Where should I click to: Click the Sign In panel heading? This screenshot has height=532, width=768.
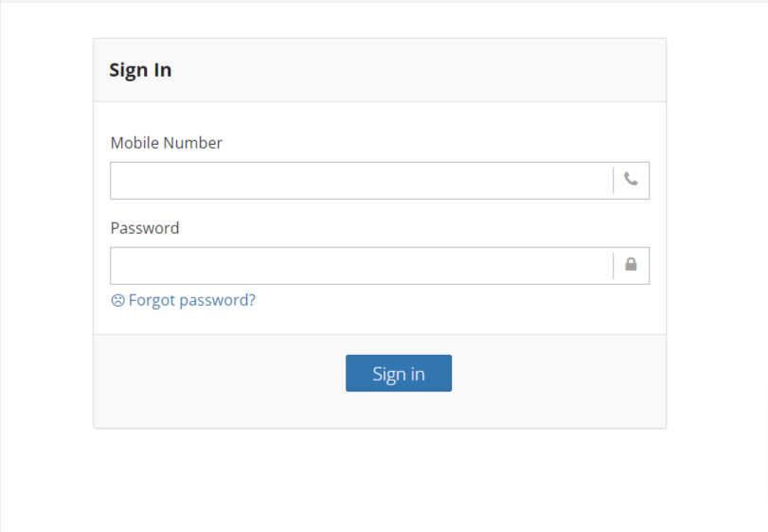(140, 70)
